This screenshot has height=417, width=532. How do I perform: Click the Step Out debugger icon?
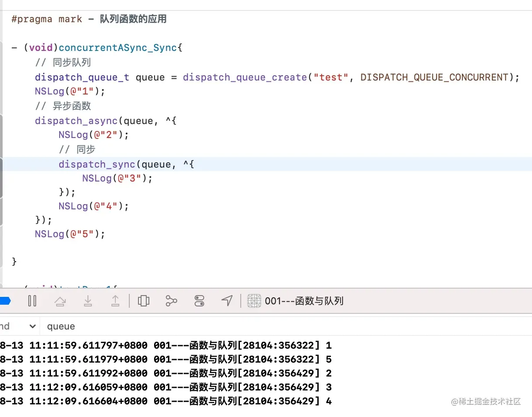coord(116,300)
